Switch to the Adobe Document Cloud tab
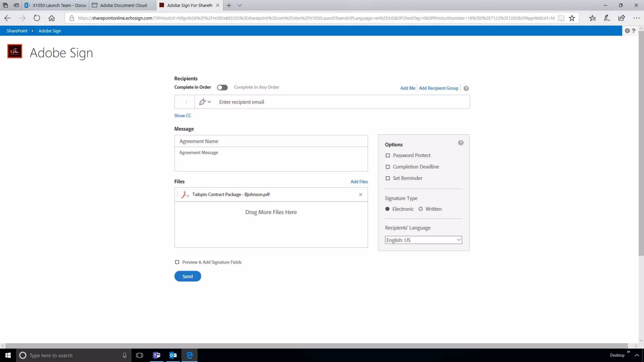Image resolution: width=644 pixels, height=362 pixels. pos(123,5)
